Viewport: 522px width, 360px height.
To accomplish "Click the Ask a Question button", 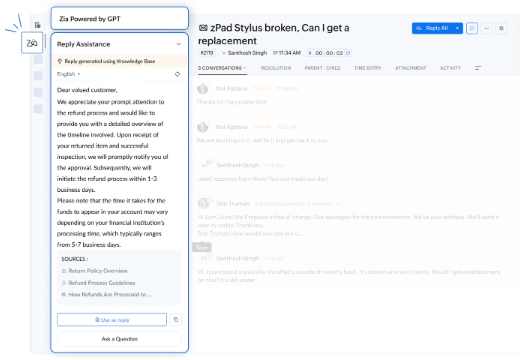I will pyautogui.click(x=119, y=339).
